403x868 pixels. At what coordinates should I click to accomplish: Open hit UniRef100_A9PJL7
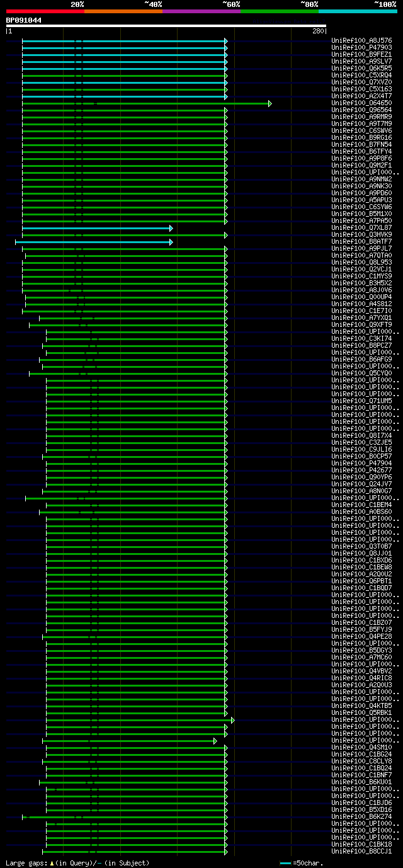click(361, 249)
